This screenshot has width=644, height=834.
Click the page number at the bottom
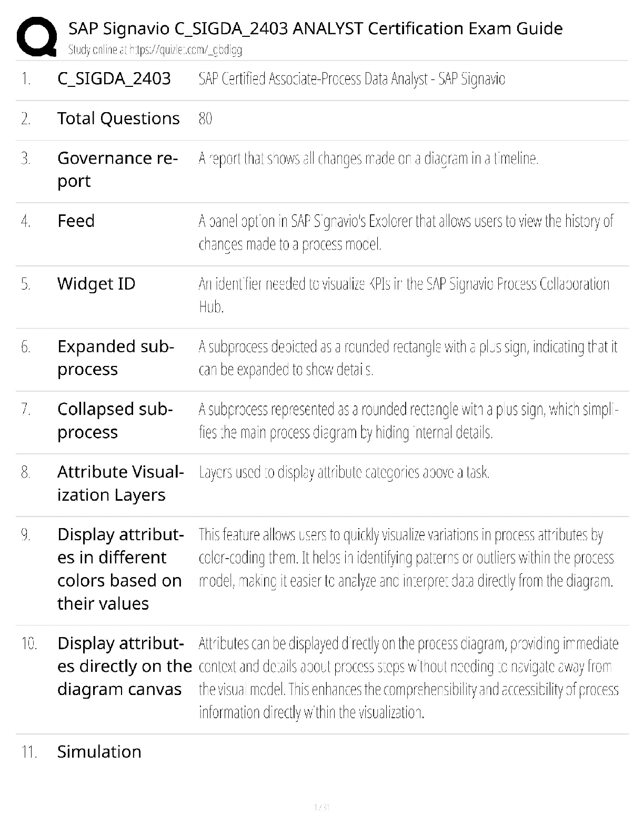[x=321, y=807]
